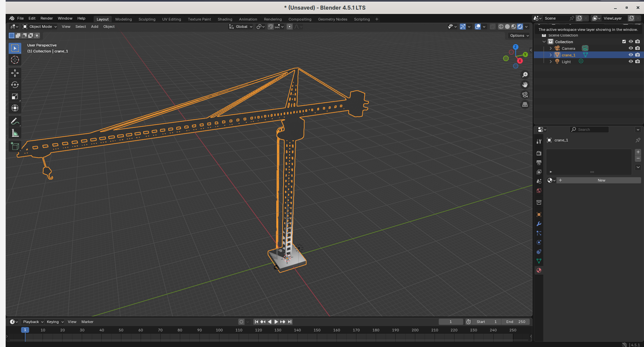Open the Modifiers wrench tab

pyautogui.click(x=539, y=224)
